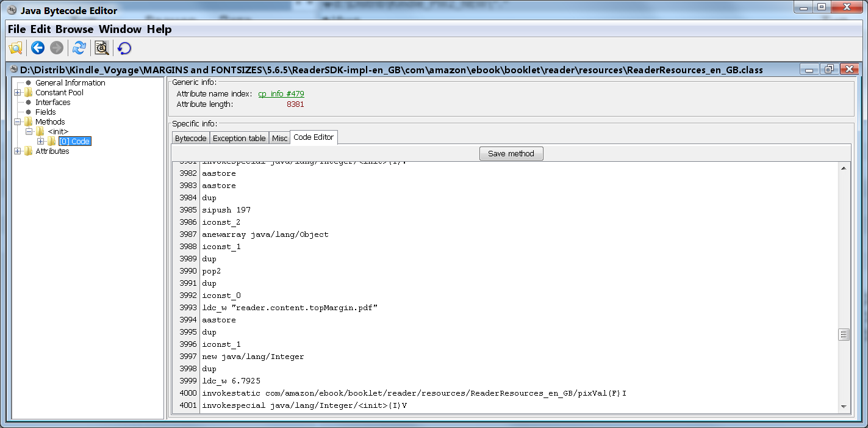Click the internal window's title bar icon
The height and width of the screenshot is (428, 868).
13,70
